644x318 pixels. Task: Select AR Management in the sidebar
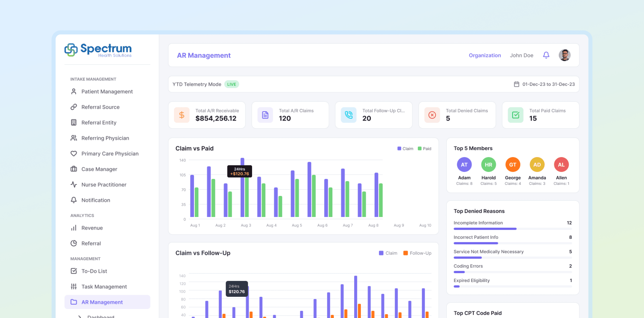(x=107, y=302)
